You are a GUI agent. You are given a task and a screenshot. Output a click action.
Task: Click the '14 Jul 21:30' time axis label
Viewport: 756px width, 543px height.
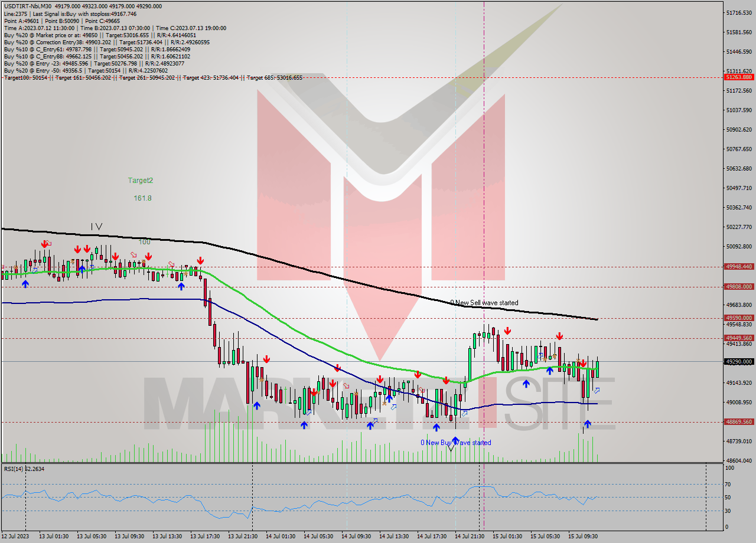(470, 536)
